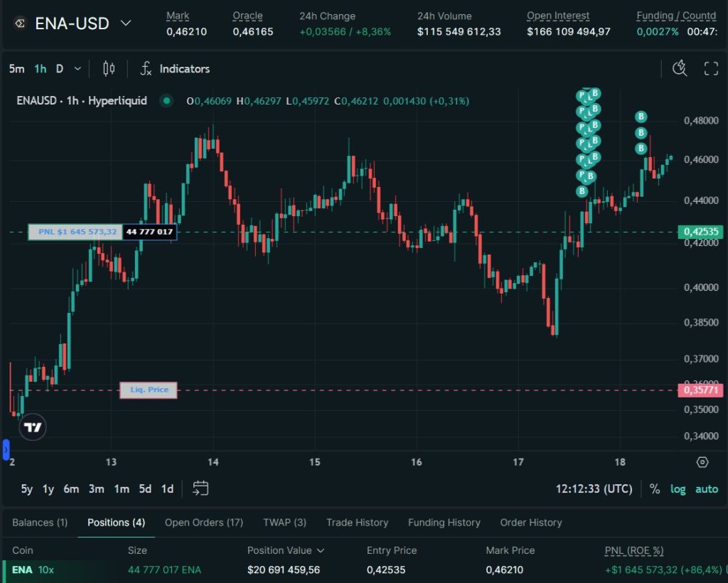Open the go-to-date calendar icon
This screenshot has height=583, width=728.
[x=201, y=488]
